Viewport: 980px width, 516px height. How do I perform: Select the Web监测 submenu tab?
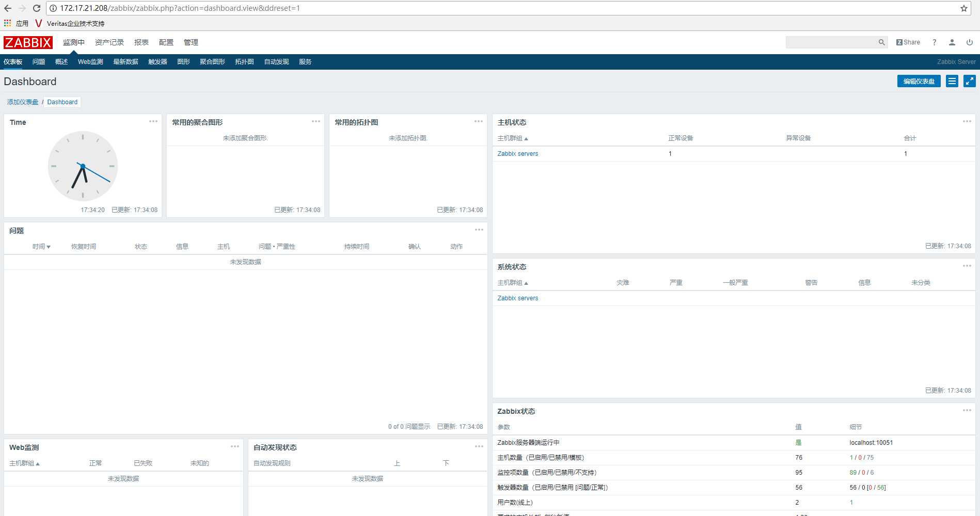(x=90, y=62)
